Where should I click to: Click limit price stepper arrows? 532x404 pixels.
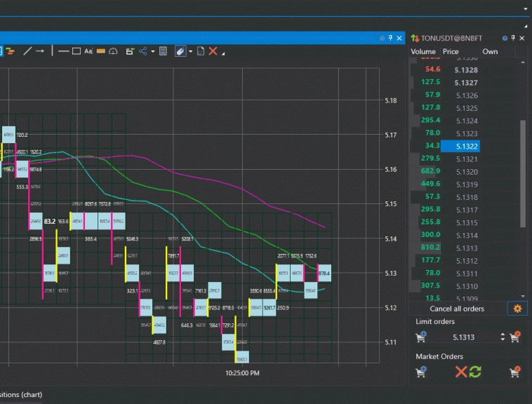[x=503, y=337]
